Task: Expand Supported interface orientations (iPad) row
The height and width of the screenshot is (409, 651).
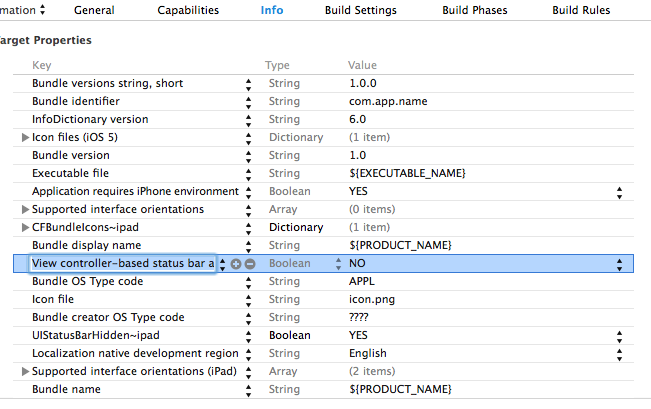Action: pos(26,372)
